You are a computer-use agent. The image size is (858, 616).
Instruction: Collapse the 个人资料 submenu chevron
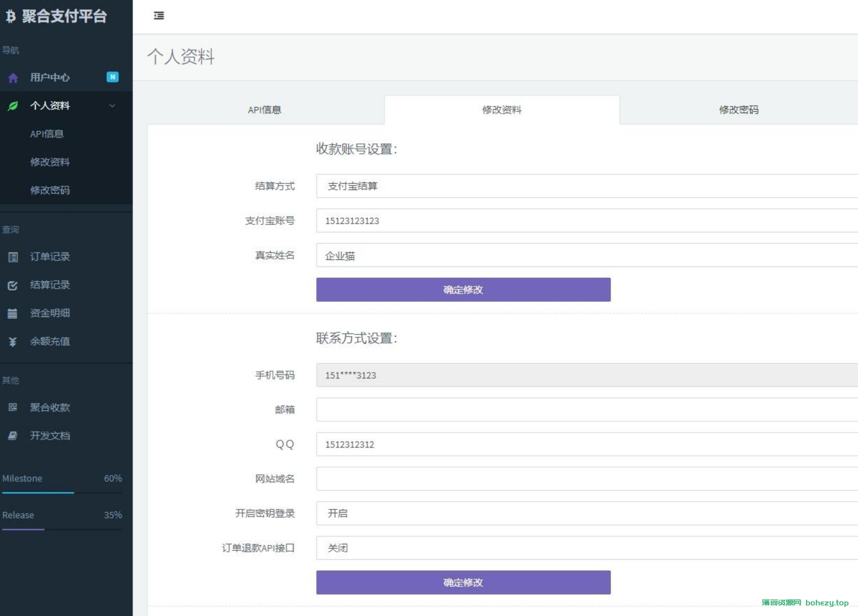(x=112, y=105)
